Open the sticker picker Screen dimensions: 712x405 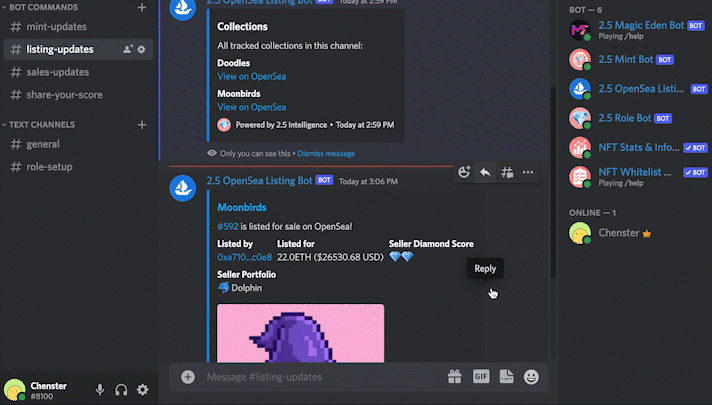[x=506, y=376]
